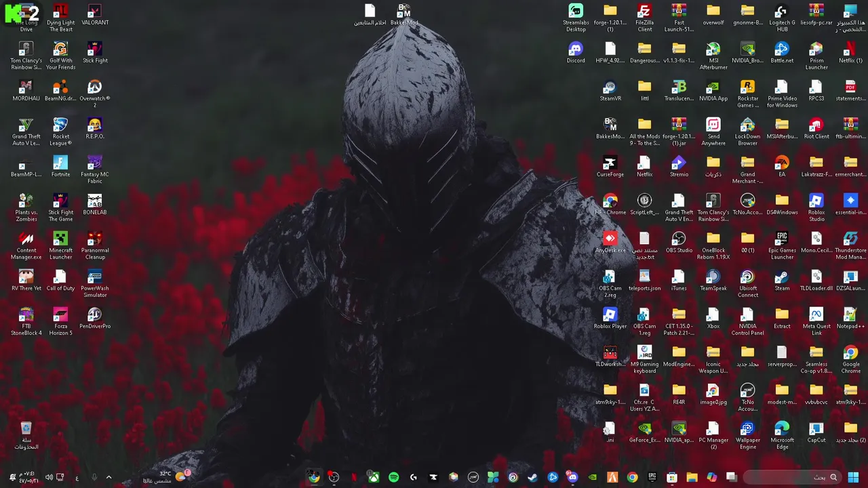Select the OBS Studio desktop shortcut
The image size is (868, 488).
[679, 243]
